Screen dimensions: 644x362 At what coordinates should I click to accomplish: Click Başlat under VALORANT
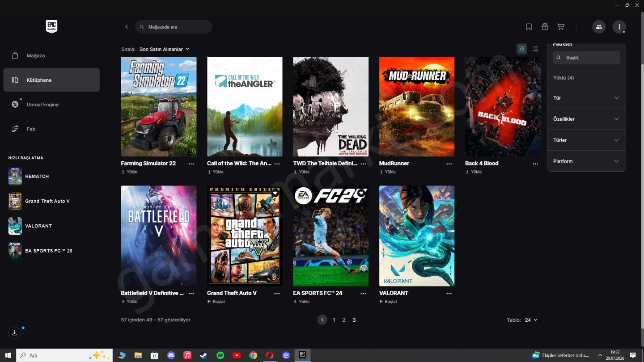click(x=388, y=302)
